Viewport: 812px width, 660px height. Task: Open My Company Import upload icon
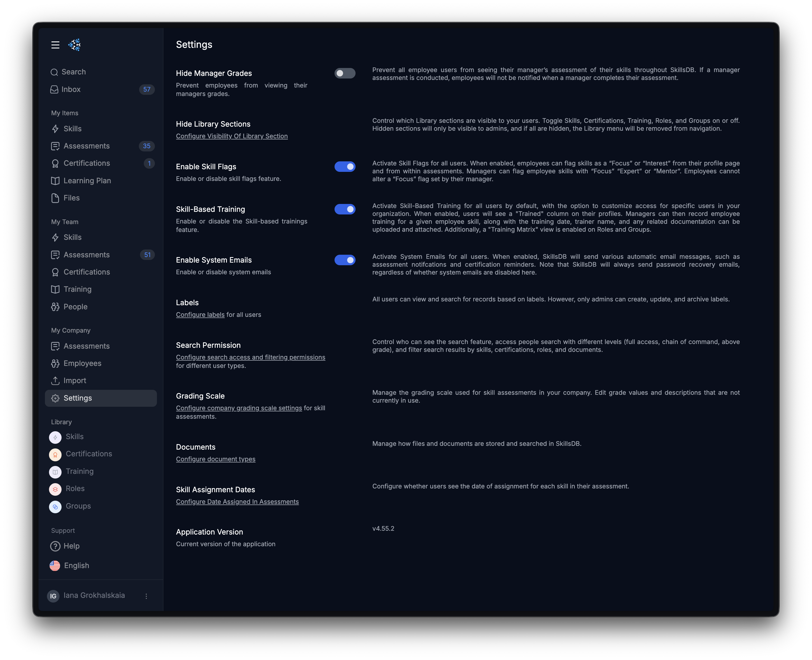[55, 380]
